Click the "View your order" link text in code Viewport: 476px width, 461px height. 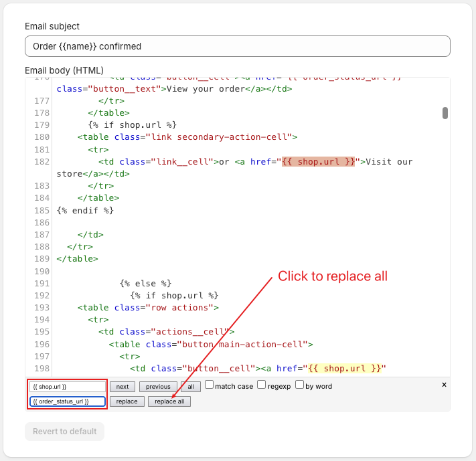(x=206, y=89)
